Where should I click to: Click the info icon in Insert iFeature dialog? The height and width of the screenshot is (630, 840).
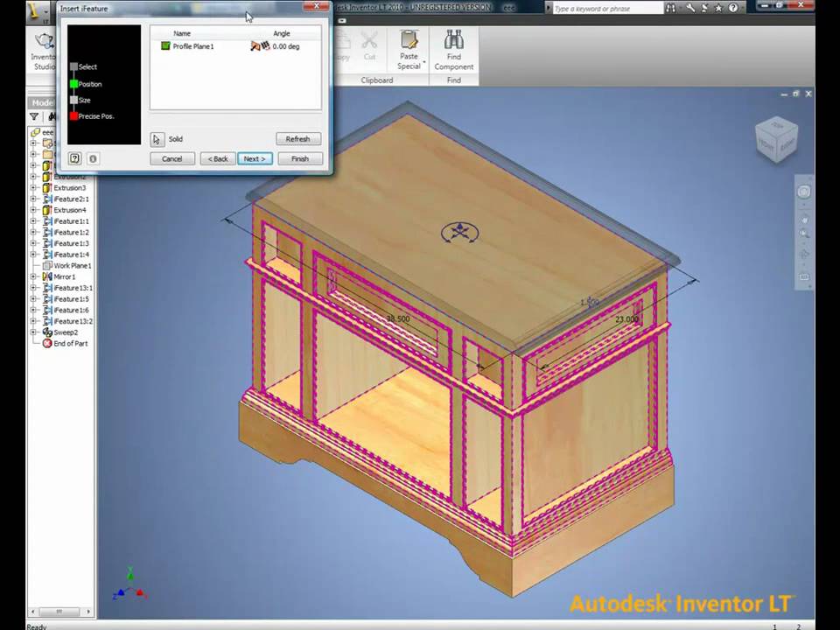pyautogui.click(x=93, y=158)
